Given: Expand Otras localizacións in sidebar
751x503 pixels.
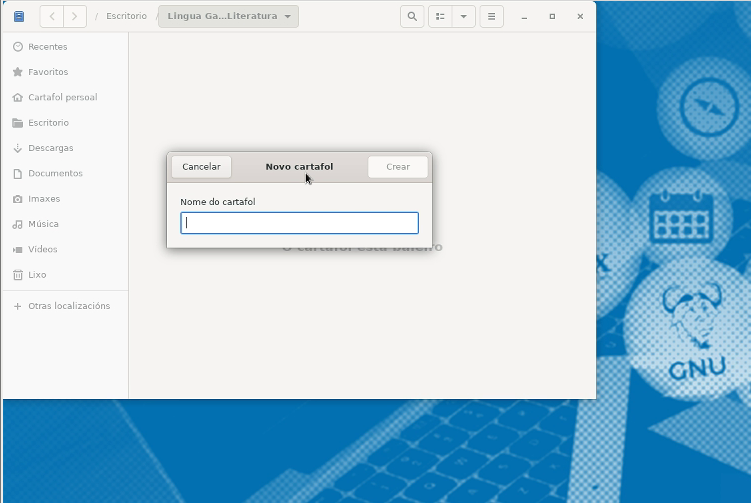Looking at the screenshot, I should [x=68, y=306].
